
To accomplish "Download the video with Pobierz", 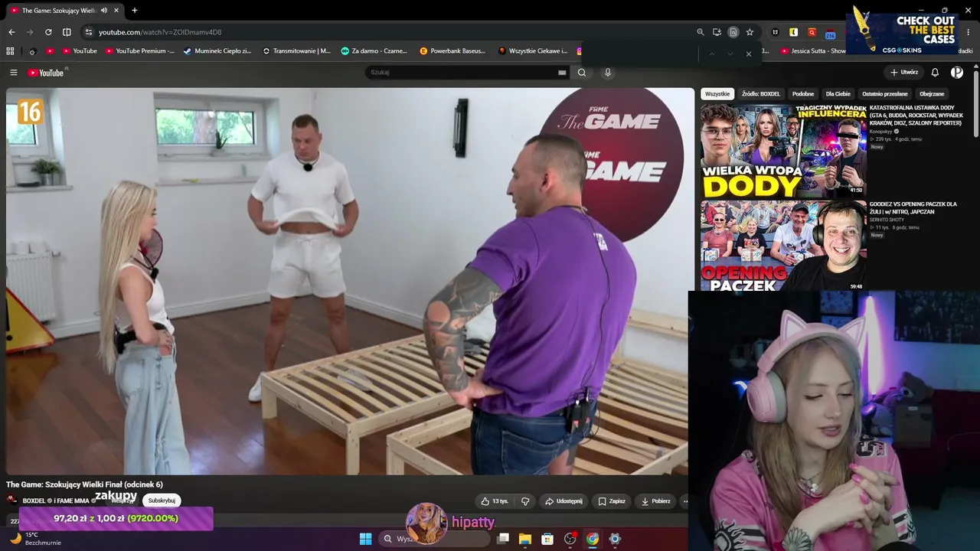I will (x=656, y=501).
